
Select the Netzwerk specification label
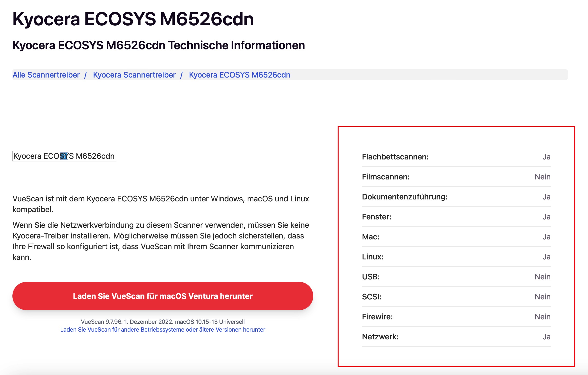(x=380, y=337)
